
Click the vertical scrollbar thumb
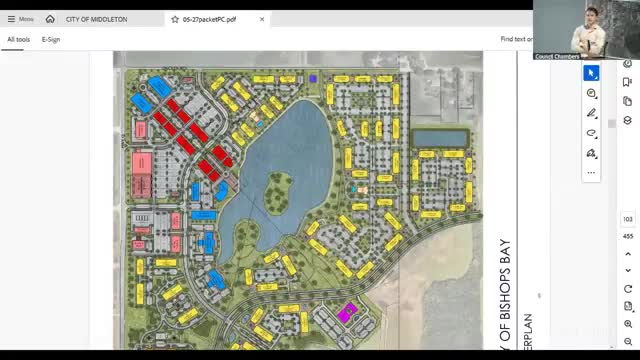pyautogui.click(x=611, y=124)
